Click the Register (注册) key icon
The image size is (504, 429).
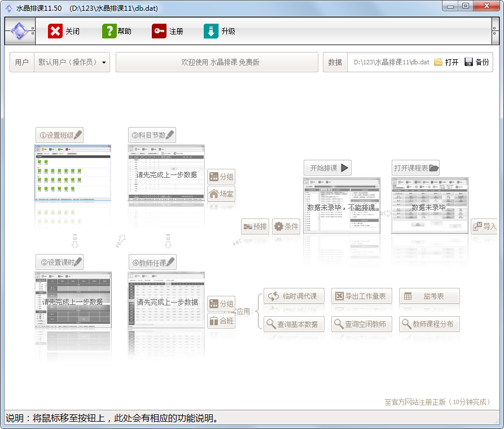[159, 31]
